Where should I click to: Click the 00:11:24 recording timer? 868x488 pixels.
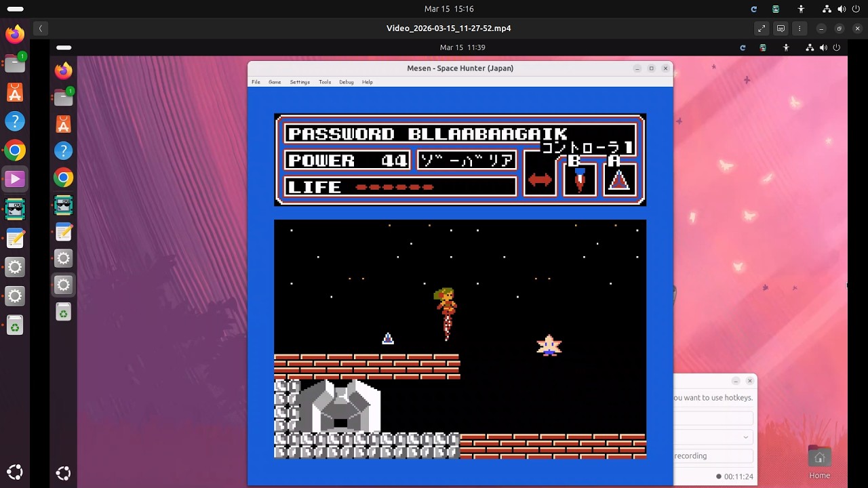(x=738, y=476)
